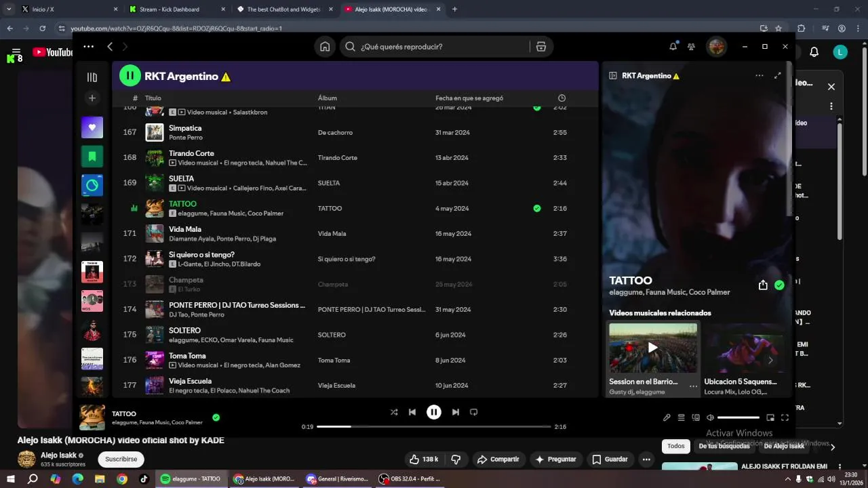Toggle repeat mode in player controls

click(x=474, y=412)
